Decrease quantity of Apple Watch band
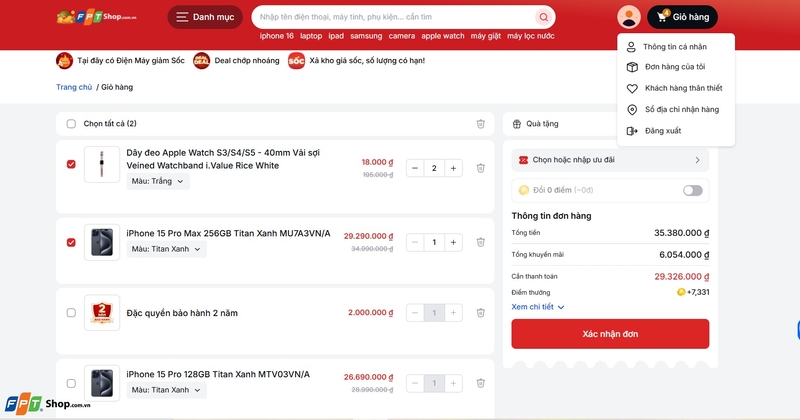The image size is (800, 420). pyautogui.click(x=415, y=168)
